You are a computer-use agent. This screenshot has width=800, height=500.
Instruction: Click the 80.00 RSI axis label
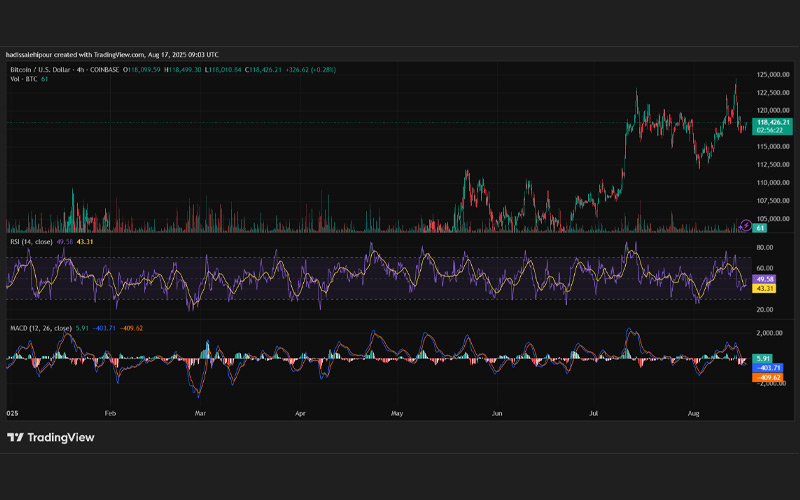tap(765, 247)
